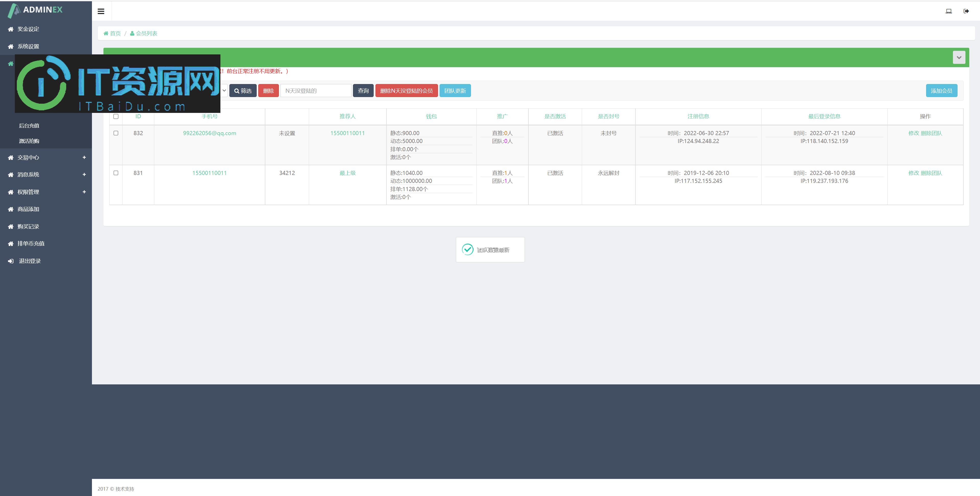Click the 团队更新 button
The image size is (980, 496).
click(x=455, y=90)
